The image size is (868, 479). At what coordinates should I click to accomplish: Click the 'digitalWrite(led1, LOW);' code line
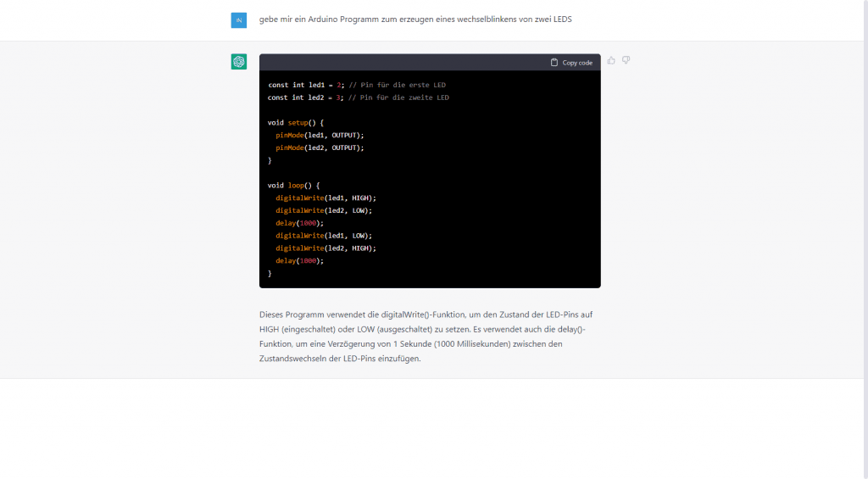point(324,236)
